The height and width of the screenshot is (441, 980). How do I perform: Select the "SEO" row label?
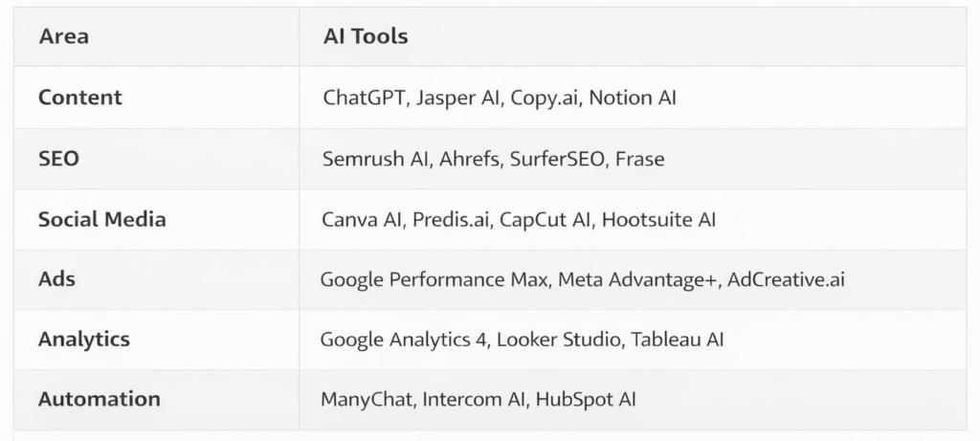pos(58,159)
